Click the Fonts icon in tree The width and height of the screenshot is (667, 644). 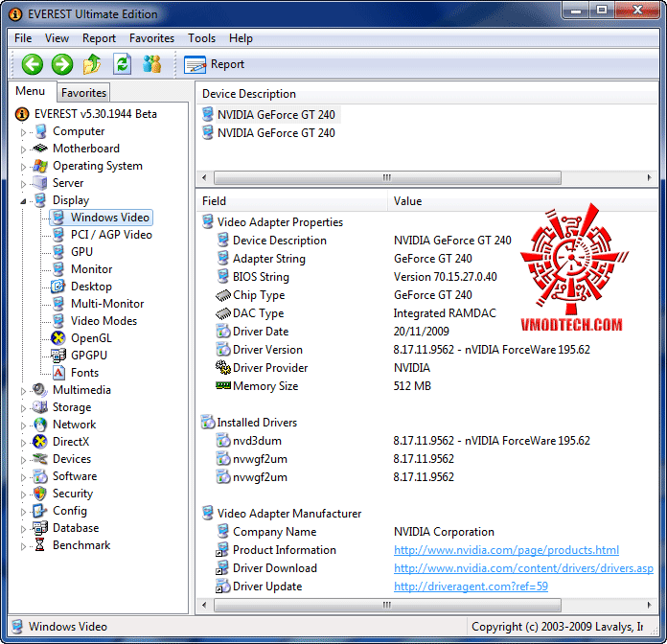[x=58, y=373]
